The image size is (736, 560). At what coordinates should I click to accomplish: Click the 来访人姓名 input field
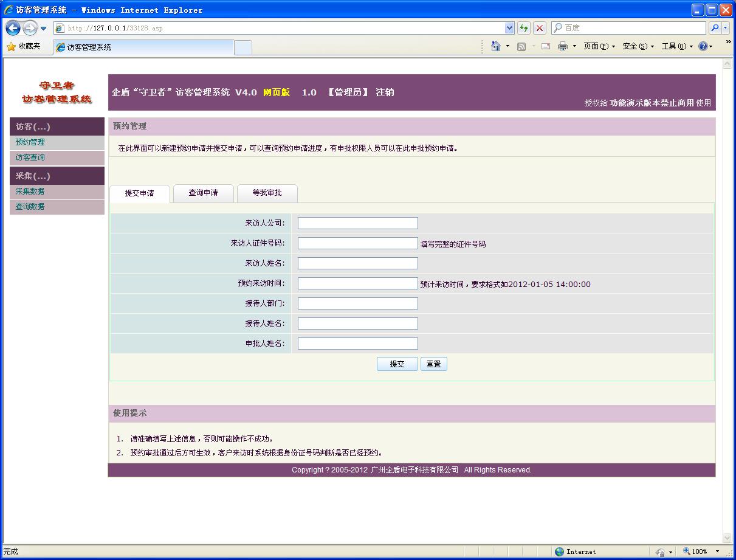pyautogui.click(x=358, y=263)
